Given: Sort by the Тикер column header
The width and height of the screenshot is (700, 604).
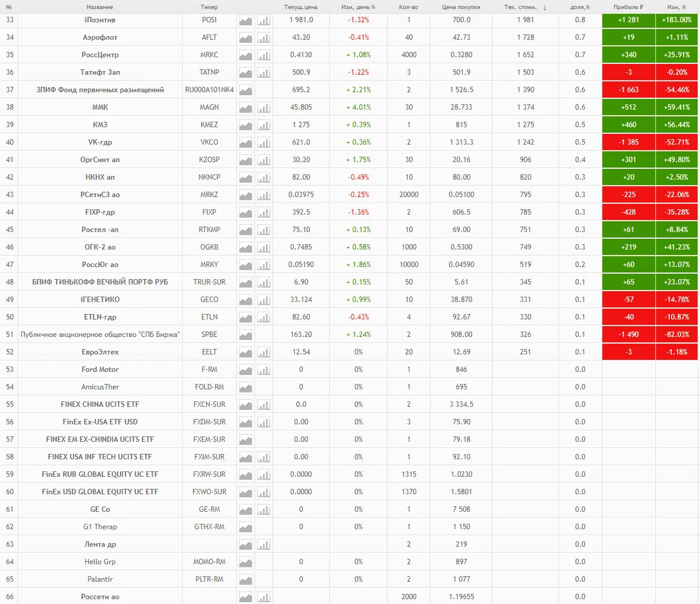Looking at the screenshot, I should 209,7.
